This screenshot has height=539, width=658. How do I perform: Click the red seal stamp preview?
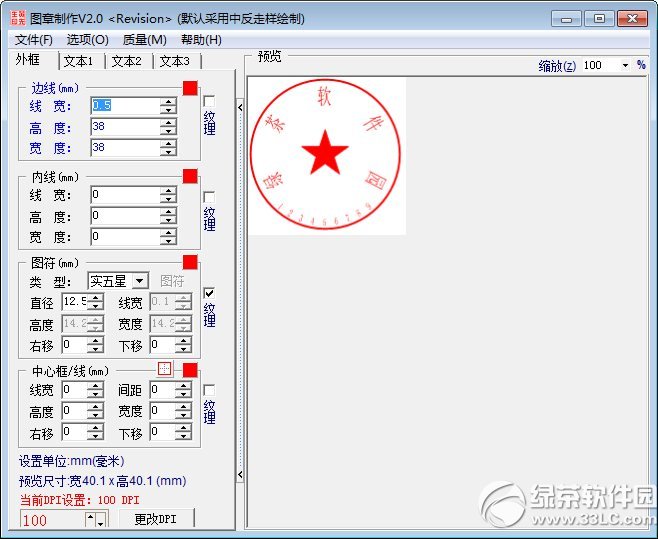(325, 156)
